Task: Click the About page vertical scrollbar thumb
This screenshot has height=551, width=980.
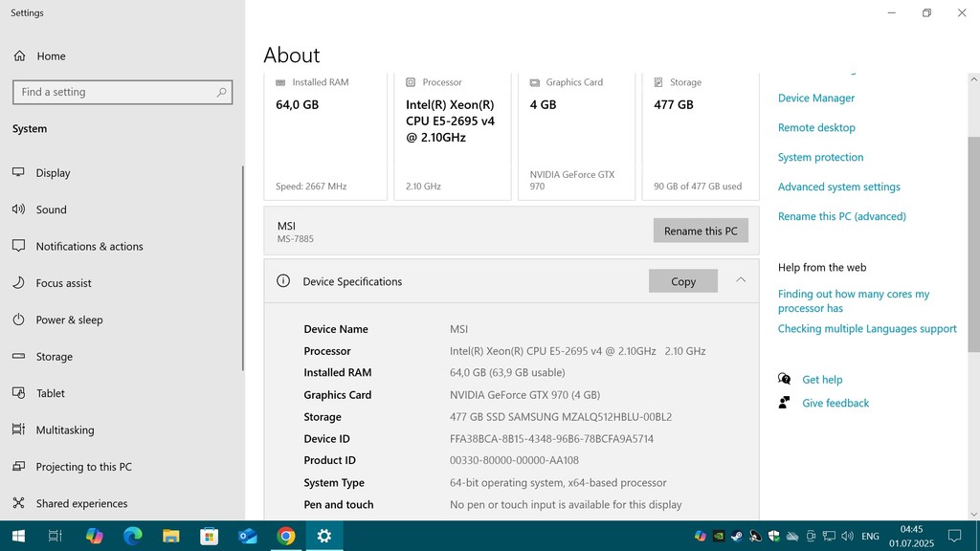Action: (x=973, y=244)
